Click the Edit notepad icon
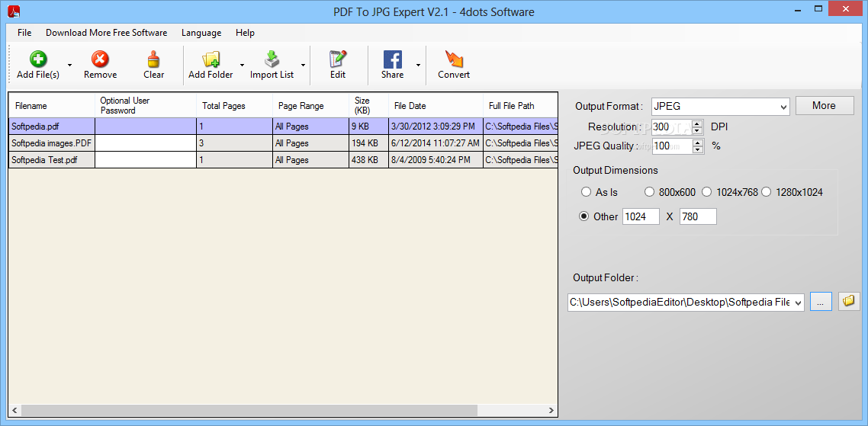The width and height of the screenshot is (868, 426). [x=338, y=59]
